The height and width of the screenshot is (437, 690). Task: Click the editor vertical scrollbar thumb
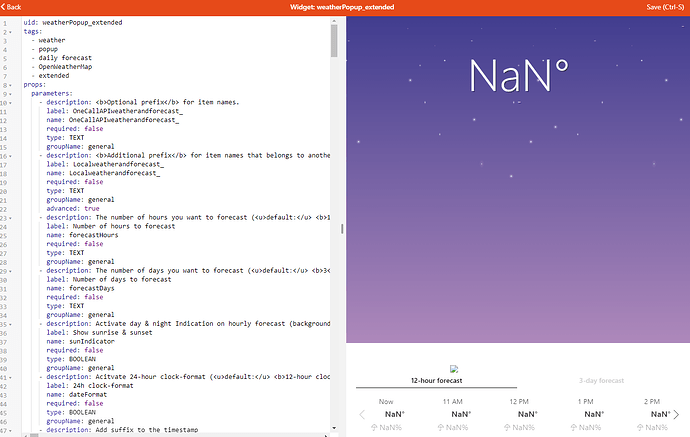(334, 40)
